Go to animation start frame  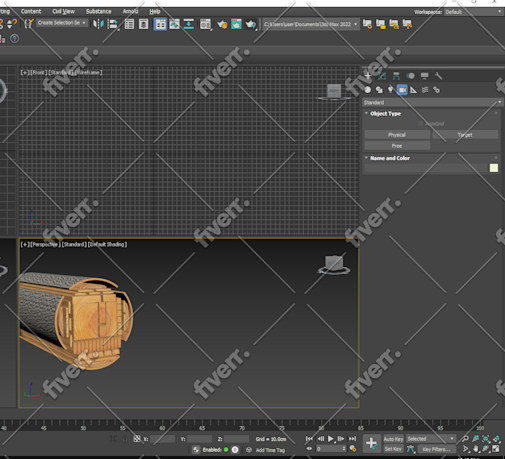(x=309, y=439)
